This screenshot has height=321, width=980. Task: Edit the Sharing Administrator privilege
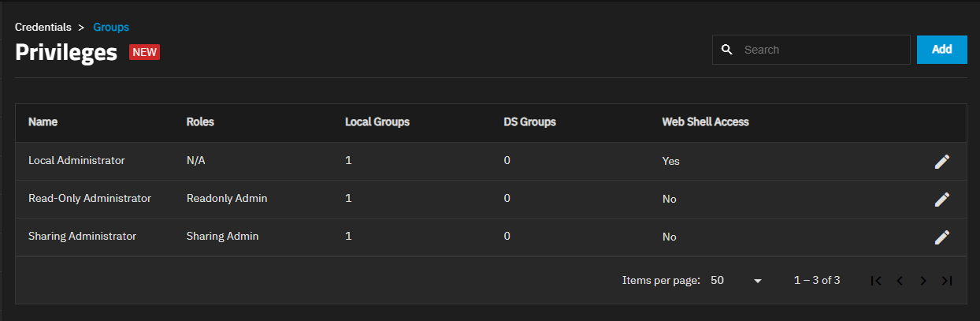941,237
